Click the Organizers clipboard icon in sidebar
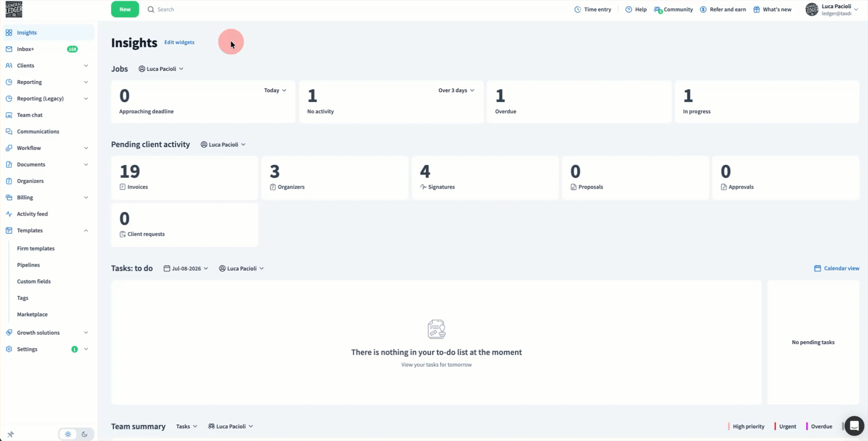 pos(9,181)
